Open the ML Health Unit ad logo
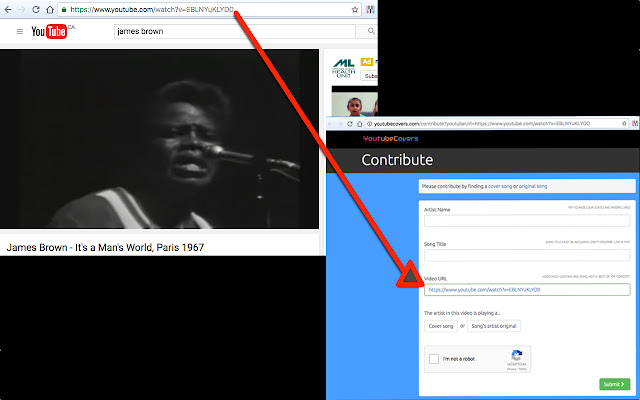Image resolution: width=640 pixels, height=400 pixels. point(343,68)
